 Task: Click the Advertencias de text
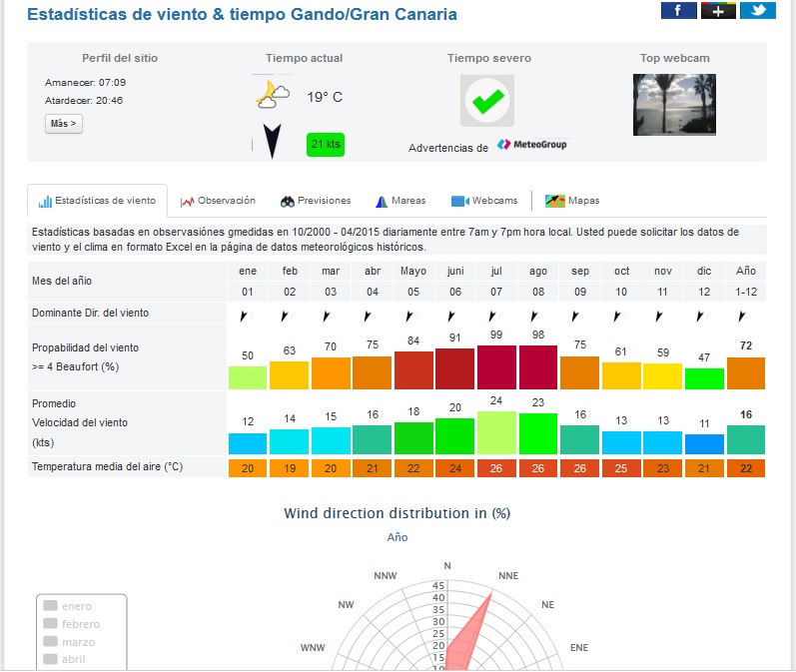click(448, 148)
